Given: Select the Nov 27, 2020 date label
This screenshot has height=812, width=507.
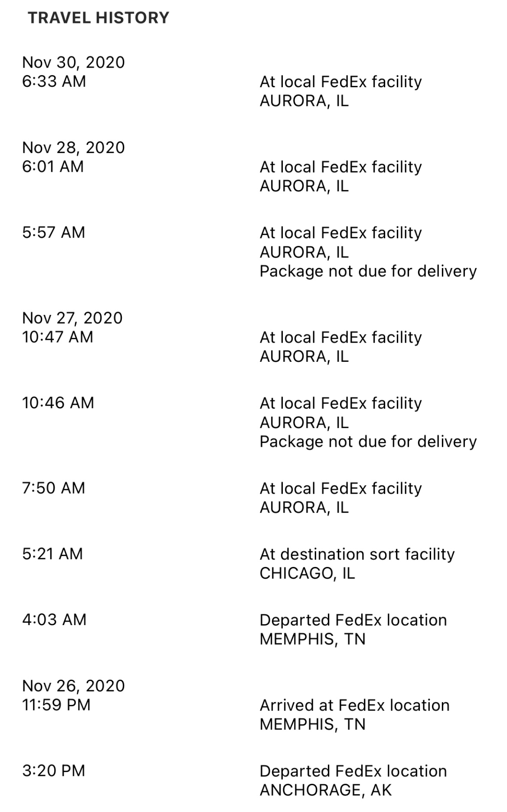Looking at the screenshot, I should (x=72, y=318).
